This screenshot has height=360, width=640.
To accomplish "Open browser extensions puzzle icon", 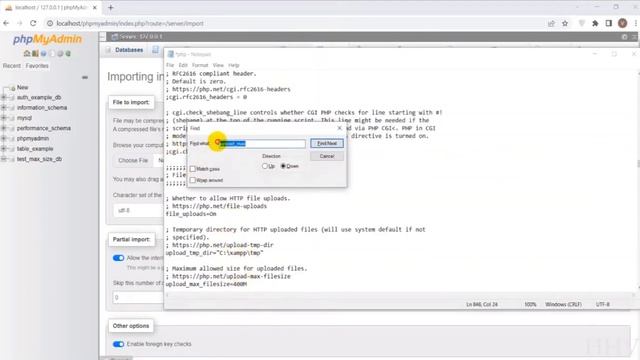I will [595, 23].
